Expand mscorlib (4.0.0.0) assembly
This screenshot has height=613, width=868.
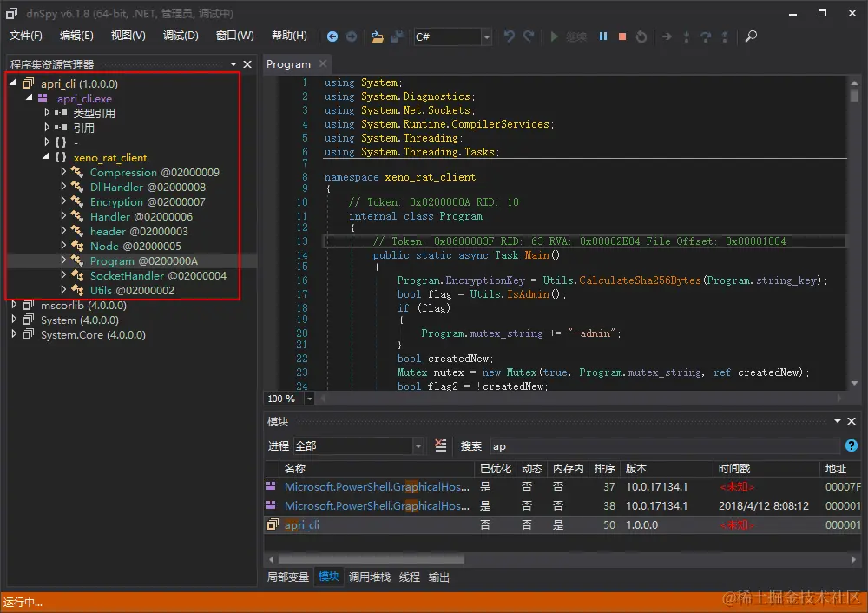click(x=14, y=305)
